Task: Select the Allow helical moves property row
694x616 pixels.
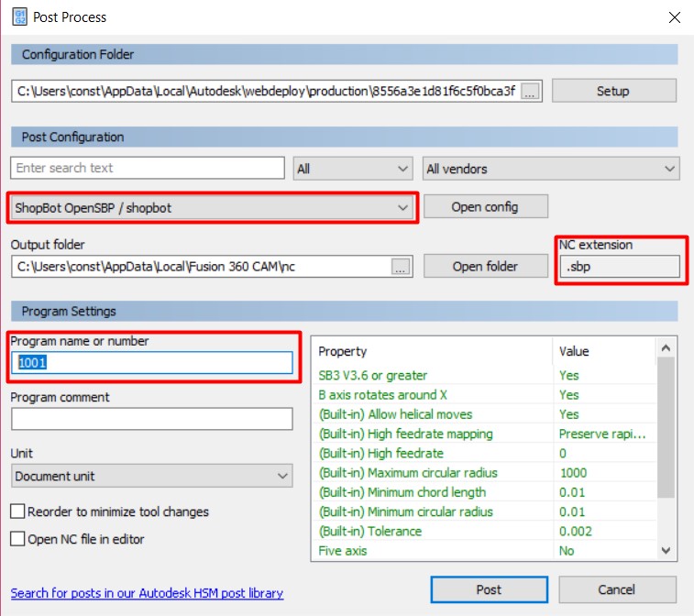Action: tap(486, 414)
